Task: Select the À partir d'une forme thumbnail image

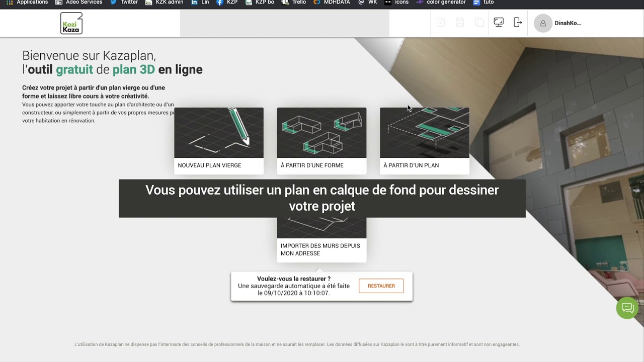Action: tap(321, 133)
